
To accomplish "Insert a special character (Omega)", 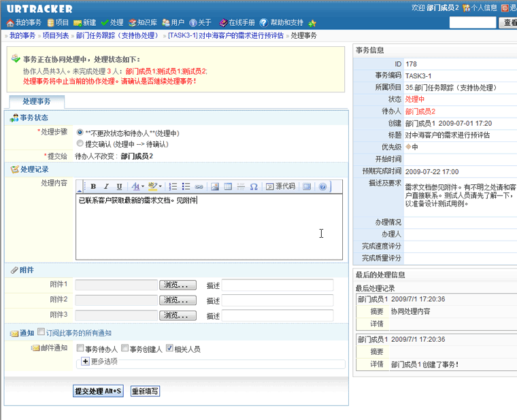I will (254, 186).
